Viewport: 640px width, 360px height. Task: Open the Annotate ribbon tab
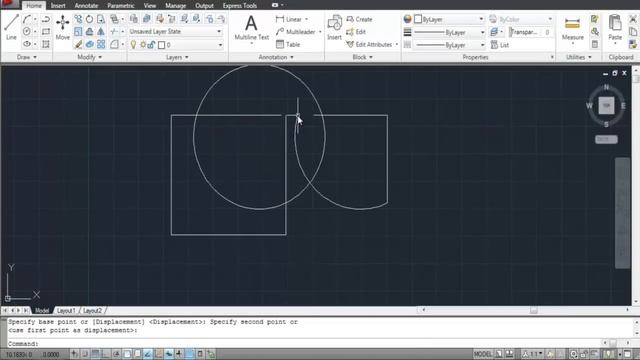click(x=86, y=6)
